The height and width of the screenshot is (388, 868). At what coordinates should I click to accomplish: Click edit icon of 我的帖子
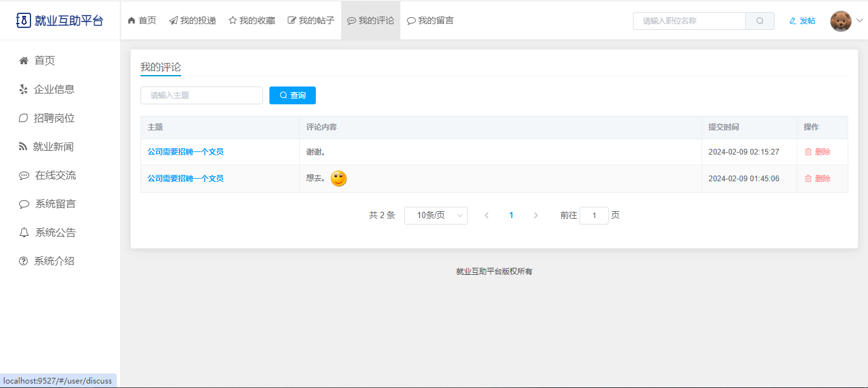coord(292,20)
